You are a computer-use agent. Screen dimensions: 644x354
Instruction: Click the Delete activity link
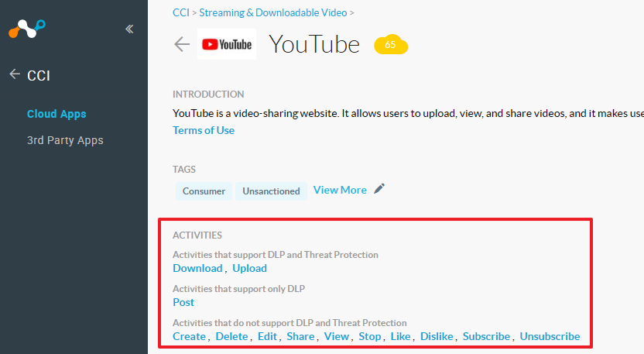point(231,336)
